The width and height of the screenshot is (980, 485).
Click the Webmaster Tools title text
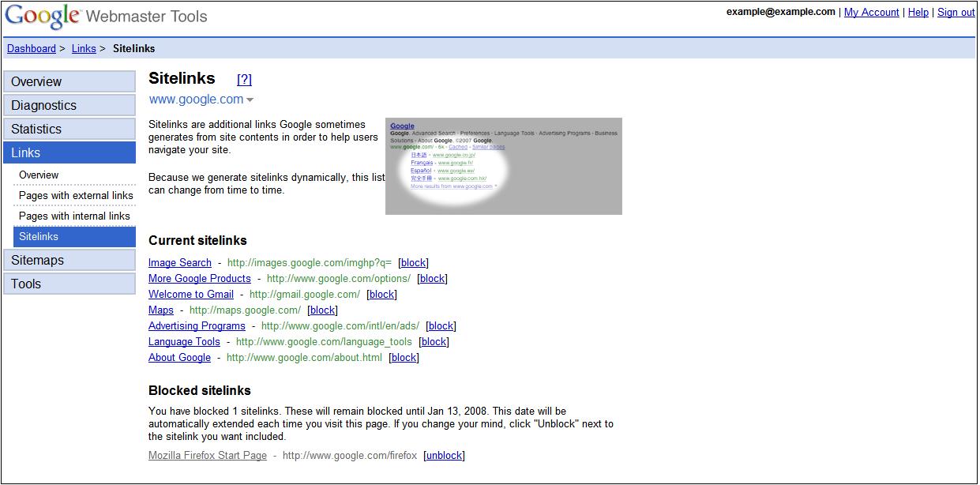pos(146,17)
